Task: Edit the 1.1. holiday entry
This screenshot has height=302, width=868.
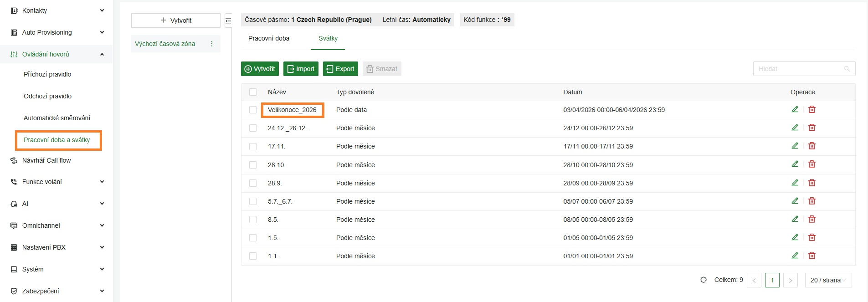Action: [795, 256]
